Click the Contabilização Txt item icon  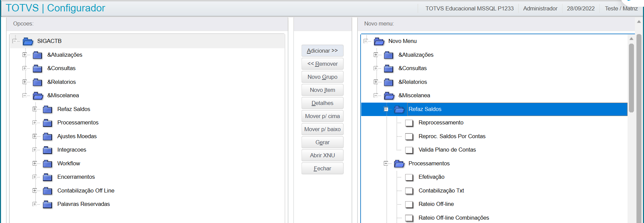coord(409,191)
